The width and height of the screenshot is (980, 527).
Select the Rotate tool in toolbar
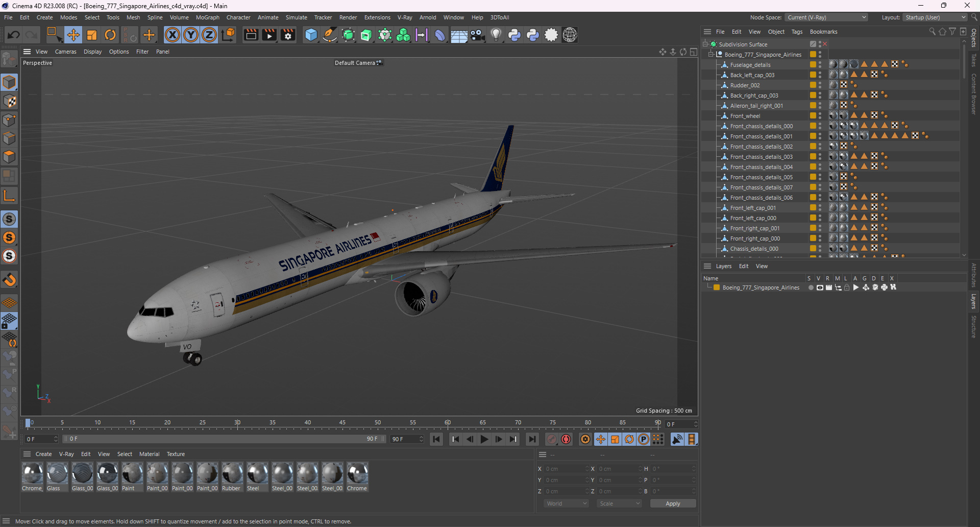click(x=110, y=35)
